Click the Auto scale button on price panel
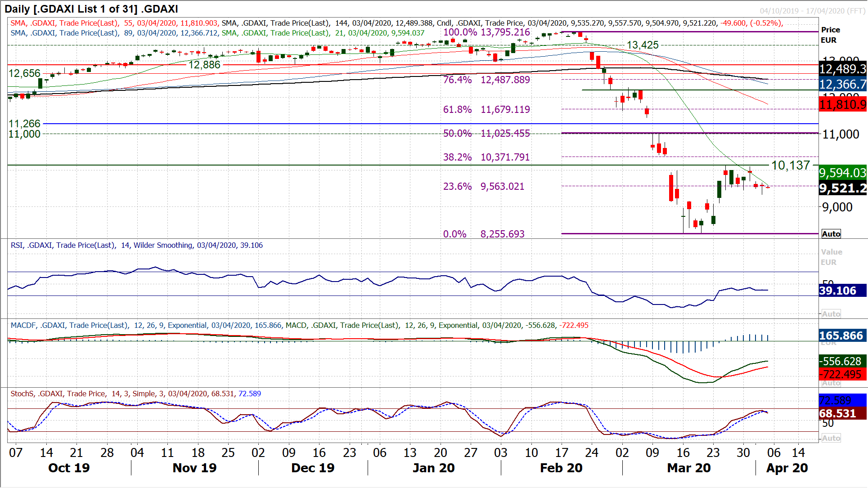The image size is (868, 488). (x=831, y=234)
